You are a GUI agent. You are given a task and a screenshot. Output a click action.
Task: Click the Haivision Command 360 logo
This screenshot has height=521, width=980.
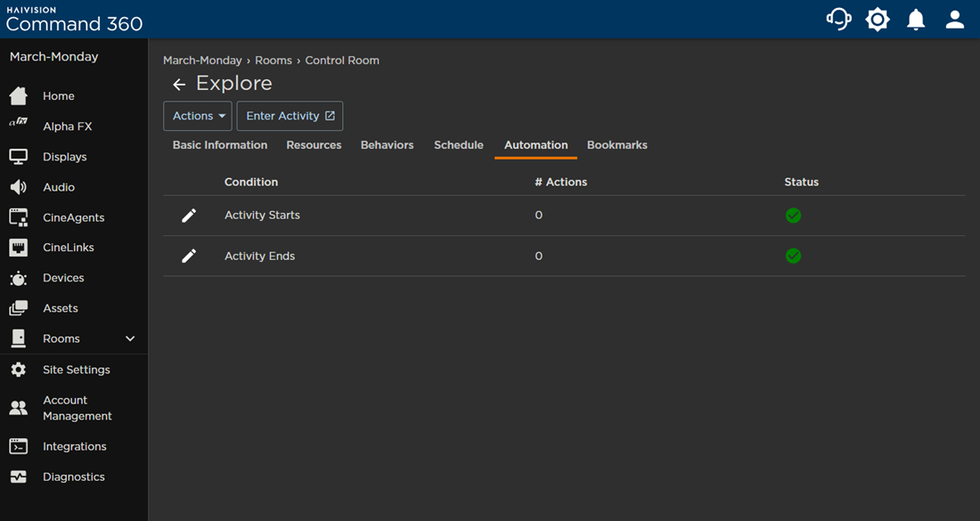pyautogui.click(x=74, y=20)
